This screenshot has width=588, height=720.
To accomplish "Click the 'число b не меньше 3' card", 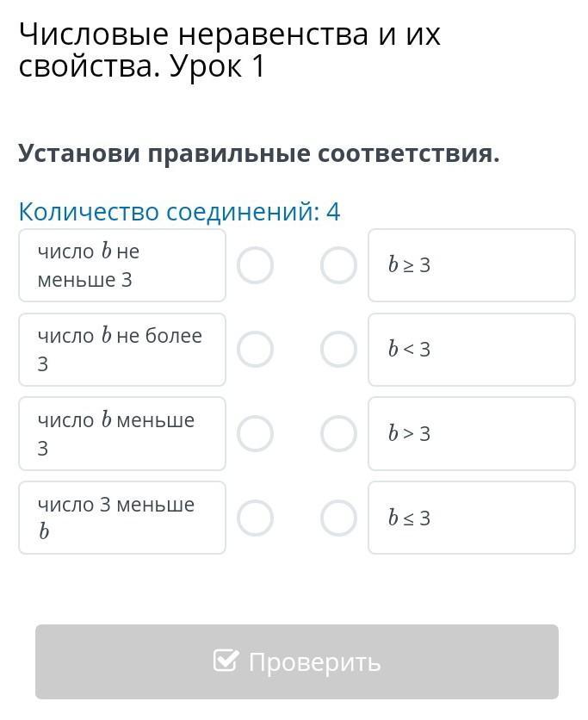I will point(122,265).
